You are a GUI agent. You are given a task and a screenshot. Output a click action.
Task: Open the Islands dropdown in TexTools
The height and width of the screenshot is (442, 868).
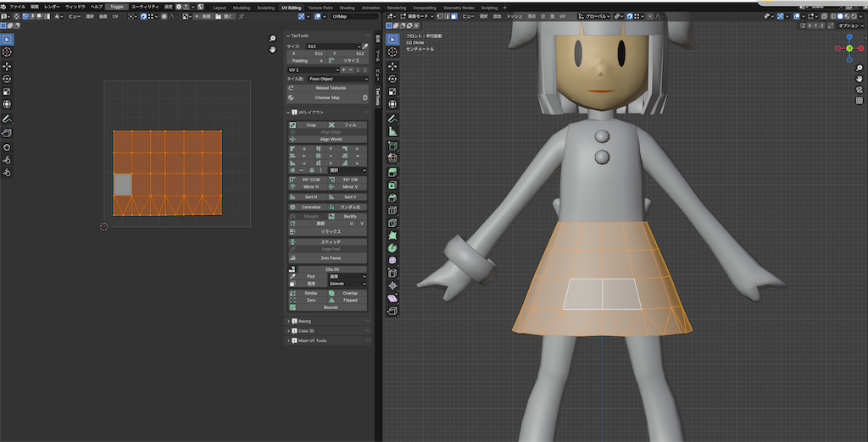pyautogui.click(x=348, y=283)
